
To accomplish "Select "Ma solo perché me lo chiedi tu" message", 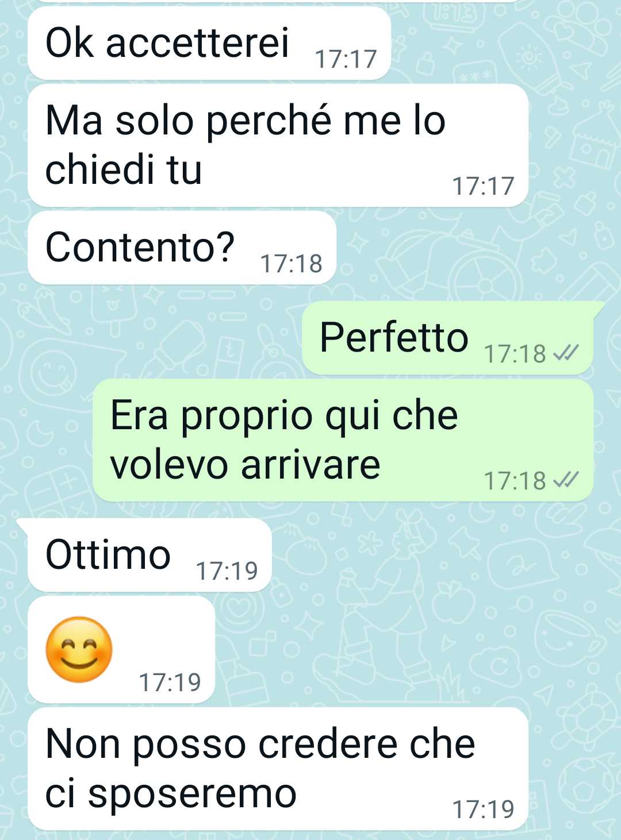I will pos(278,145).
